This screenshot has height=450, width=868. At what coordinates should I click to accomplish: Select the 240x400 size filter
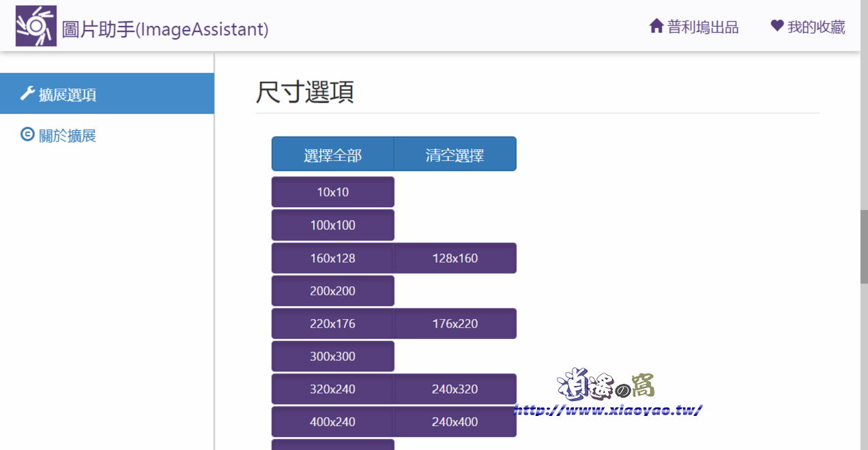click(x=455, y=421)
